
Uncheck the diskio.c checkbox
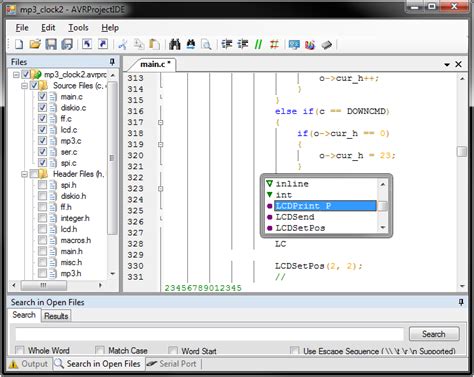[42, 108]
